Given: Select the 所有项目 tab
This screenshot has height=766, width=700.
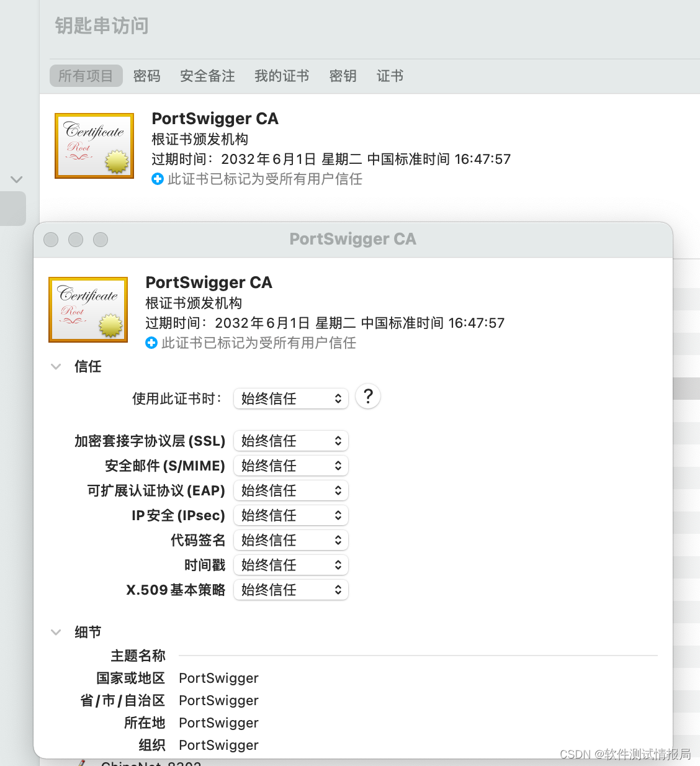Looking at the screenshot, I should tap(86, 76).
